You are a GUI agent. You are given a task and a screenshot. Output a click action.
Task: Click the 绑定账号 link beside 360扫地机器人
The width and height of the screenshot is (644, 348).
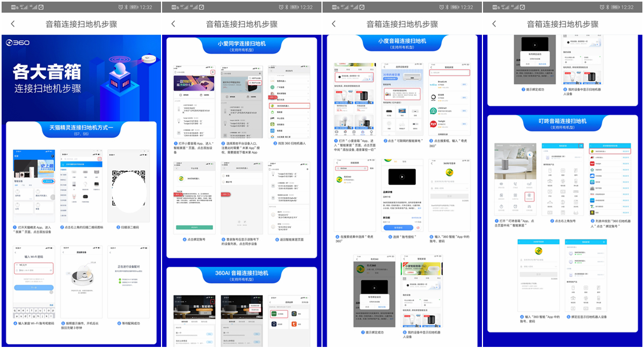click(625, 151)
